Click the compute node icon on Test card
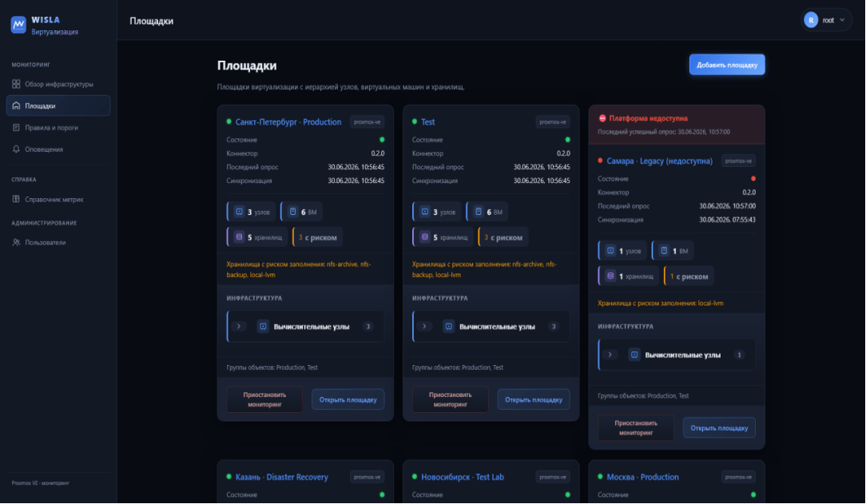The image size is (866, 504). [448, 326]
